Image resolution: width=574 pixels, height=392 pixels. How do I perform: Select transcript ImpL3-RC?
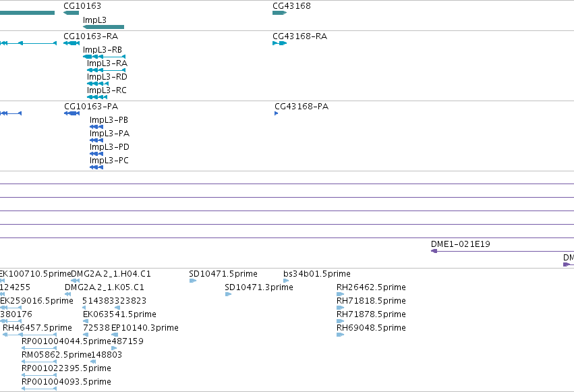coord(107,90)
